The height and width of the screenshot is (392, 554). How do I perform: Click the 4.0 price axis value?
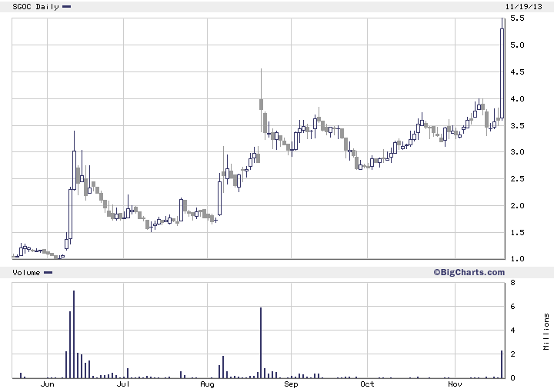[x=517, y=99]
